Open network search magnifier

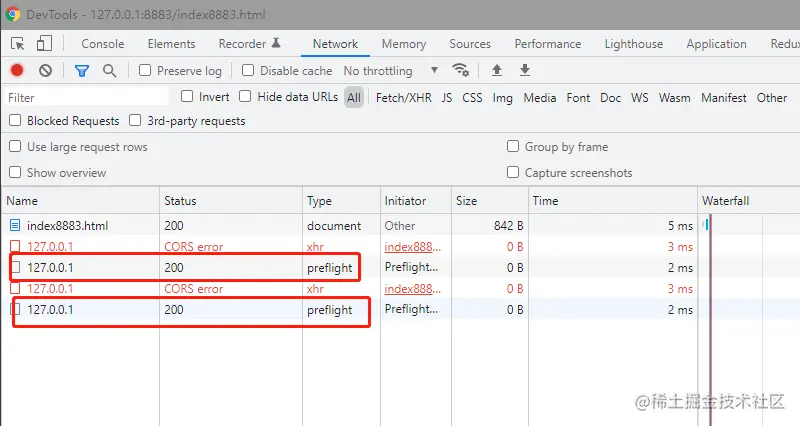click(109, 71)
